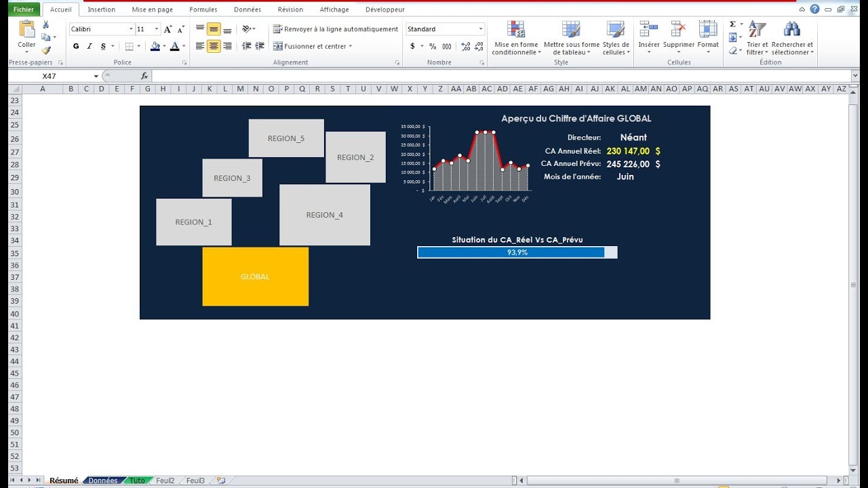Screen dimensions: 868x488
Task: Click the Excel help question mark icon
Action: 814,9
